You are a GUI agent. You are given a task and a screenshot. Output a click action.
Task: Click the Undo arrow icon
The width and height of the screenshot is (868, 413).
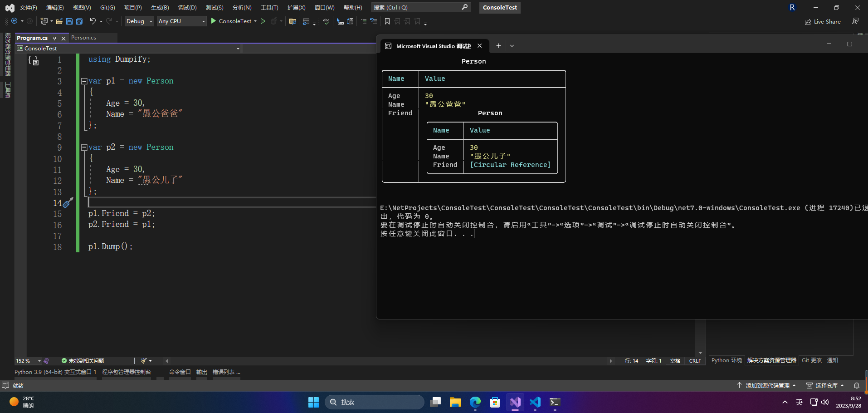93,21
